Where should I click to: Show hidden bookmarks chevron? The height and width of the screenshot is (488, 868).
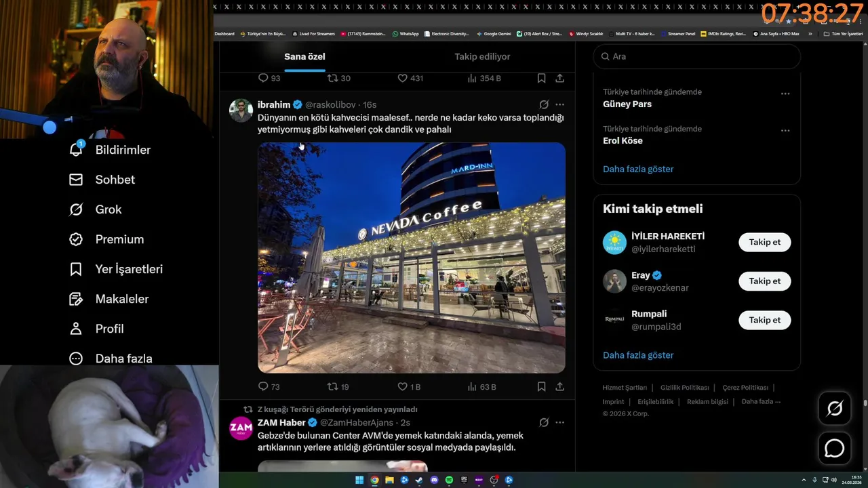click(810, 33)
